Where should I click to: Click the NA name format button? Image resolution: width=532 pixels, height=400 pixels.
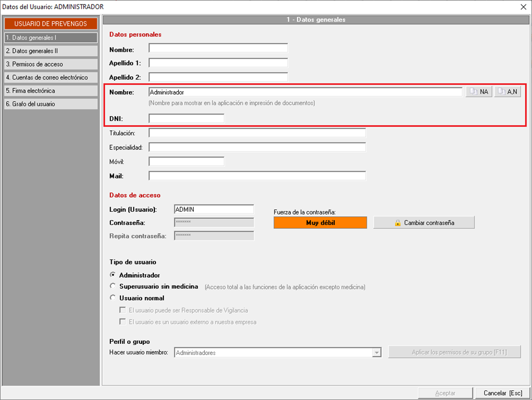tap(479, 92)
